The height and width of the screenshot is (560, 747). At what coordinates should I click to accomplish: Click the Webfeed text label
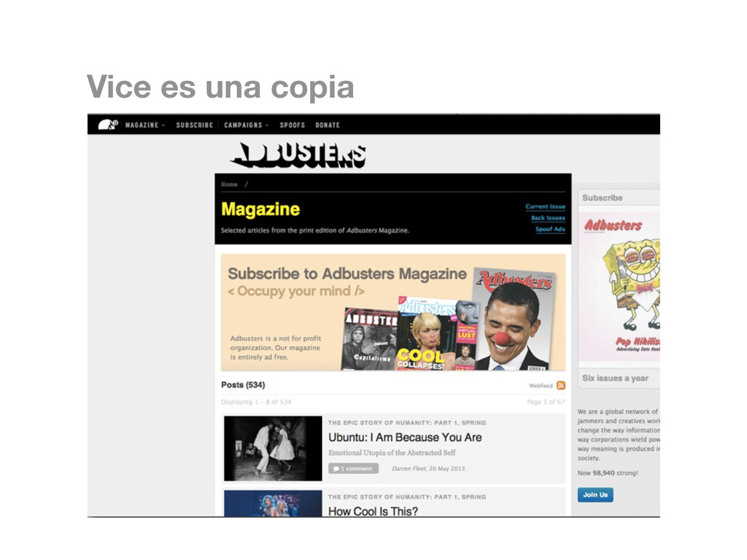(541, 386)
